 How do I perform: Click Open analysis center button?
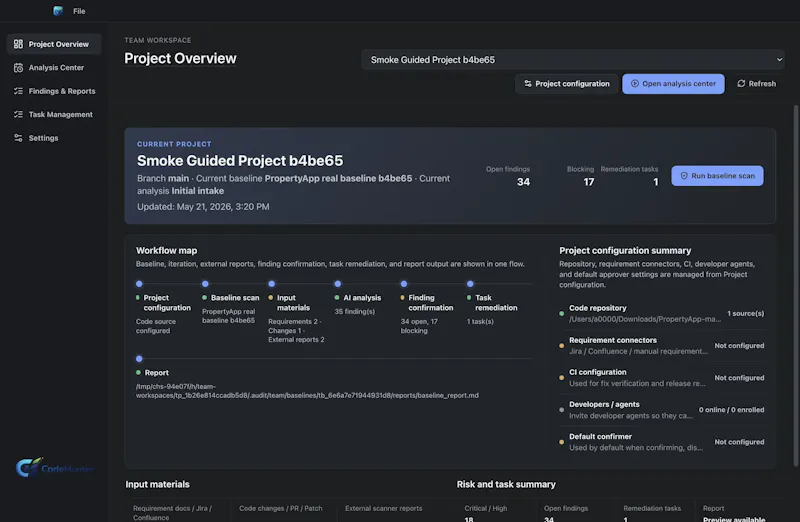click(673, 84)
